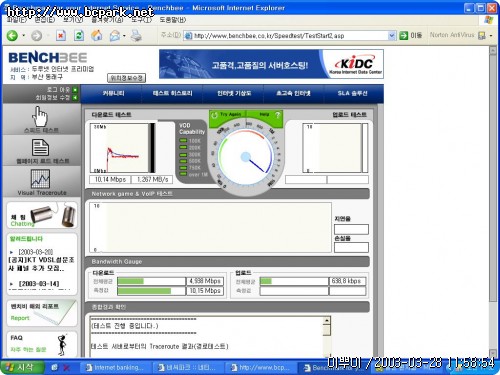Click the BENCHBEE logo
The height and width of the screenshot is (375, 500).
coord(48,58)
